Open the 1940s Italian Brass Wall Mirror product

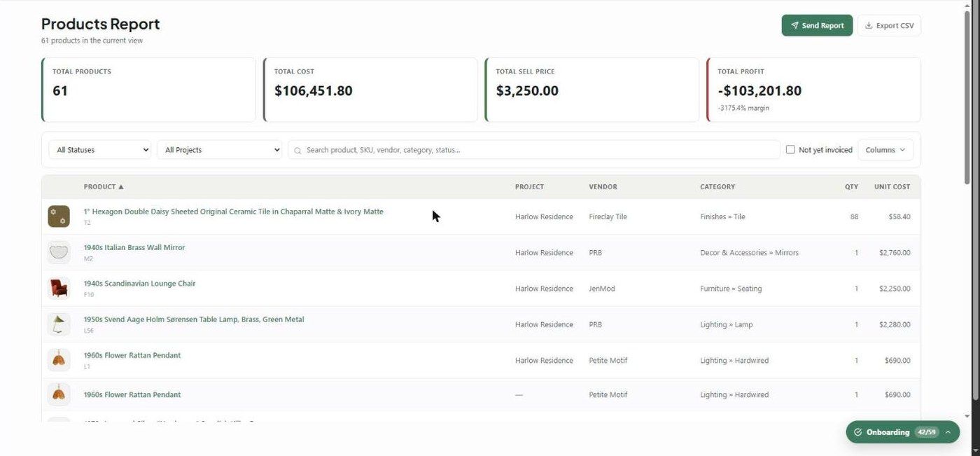click(x=134, y=247)
